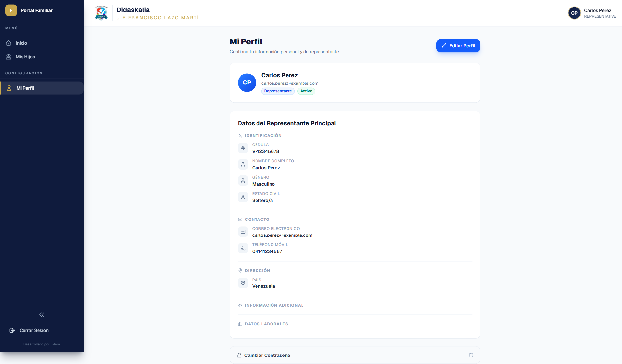Click the person icon beside Género
This screenshot has width=622, height=364.
(243, 181)
